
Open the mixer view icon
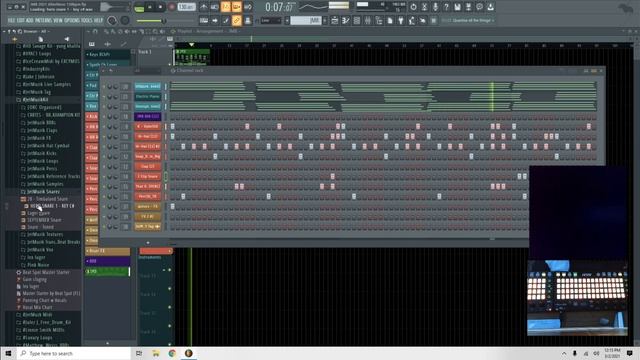tap(368, 20)
